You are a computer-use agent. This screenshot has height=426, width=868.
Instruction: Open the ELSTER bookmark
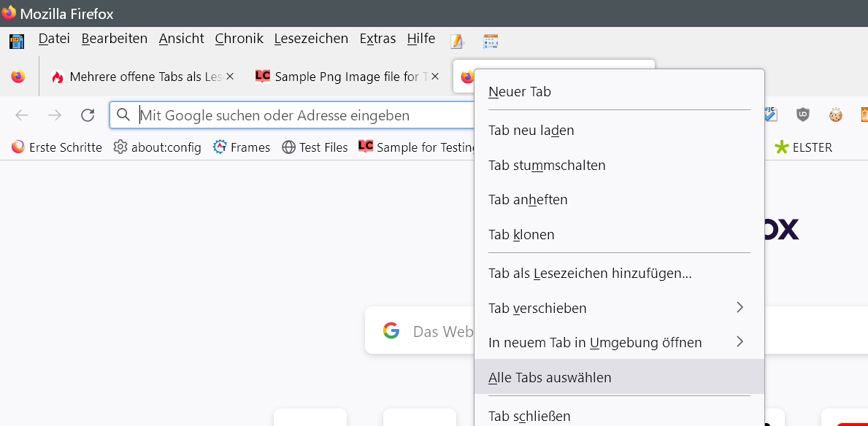(x=803, y=147)
